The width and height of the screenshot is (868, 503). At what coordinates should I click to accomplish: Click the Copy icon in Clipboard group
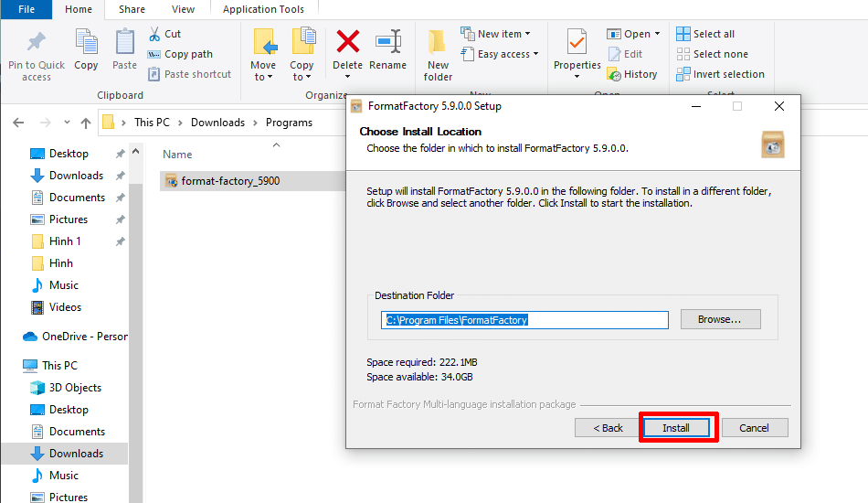pos(86,43)
